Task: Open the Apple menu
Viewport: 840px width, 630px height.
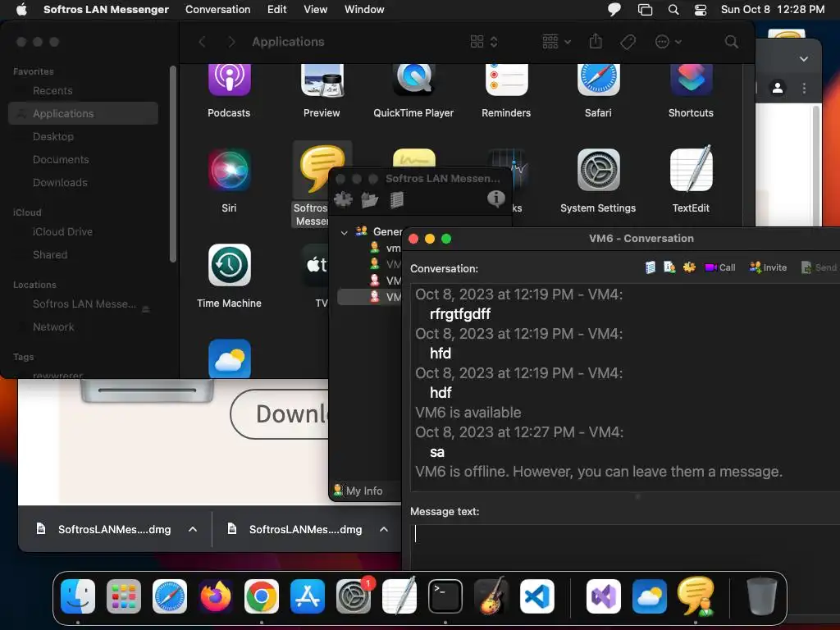Action: pyautogui.click(x=21, y=9)
